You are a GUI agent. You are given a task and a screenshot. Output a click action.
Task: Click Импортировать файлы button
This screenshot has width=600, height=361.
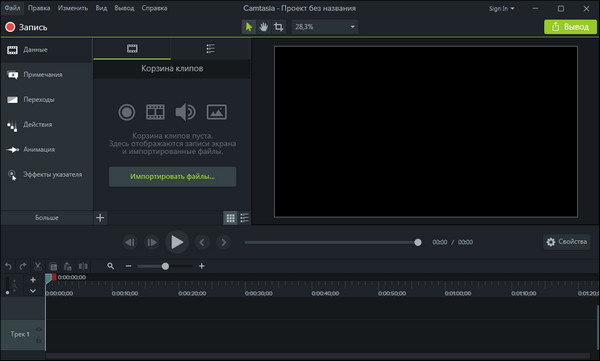point(173,176)
